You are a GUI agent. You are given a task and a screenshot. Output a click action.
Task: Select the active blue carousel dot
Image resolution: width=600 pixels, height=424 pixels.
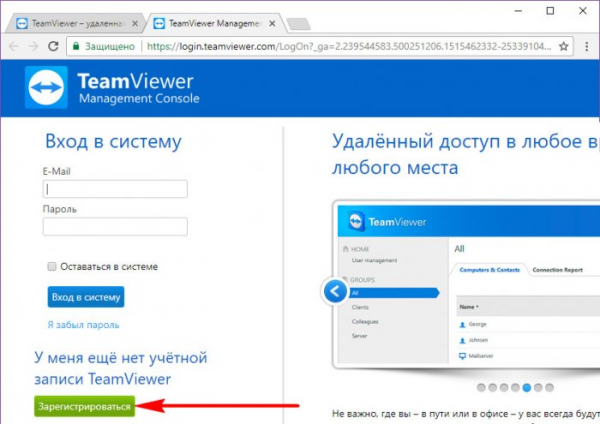click(527, 388)
